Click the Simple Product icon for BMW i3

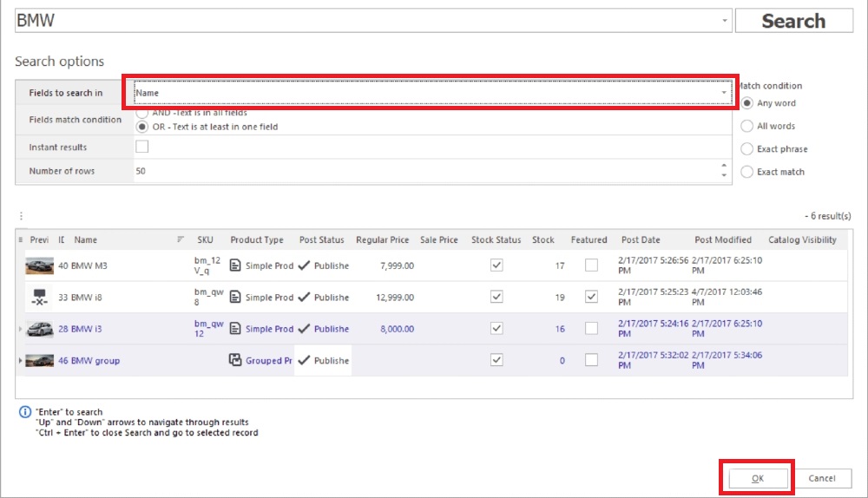tap(235, 329)
